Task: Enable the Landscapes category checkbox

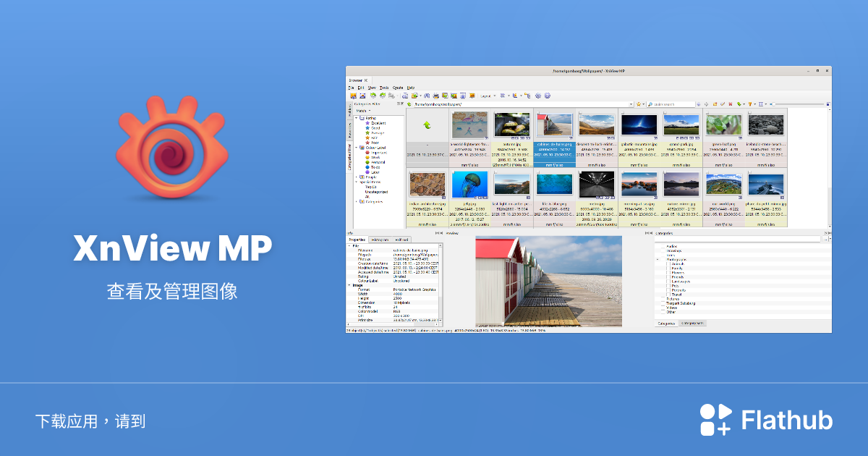Action: (668, 282)
